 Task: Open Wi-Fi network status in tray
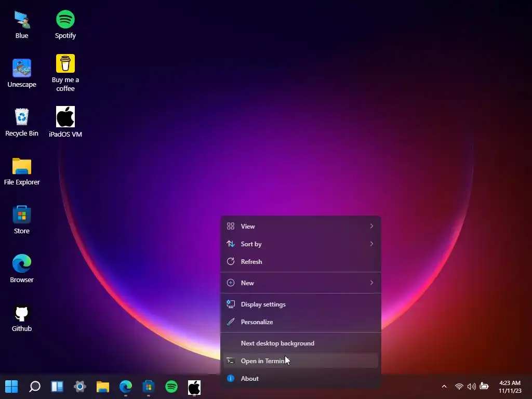tap(459, 387)
